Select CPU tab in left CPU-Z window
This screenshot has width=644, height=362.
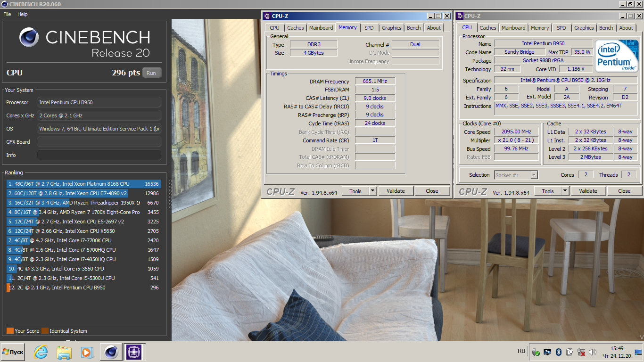(x=274, y=28)
